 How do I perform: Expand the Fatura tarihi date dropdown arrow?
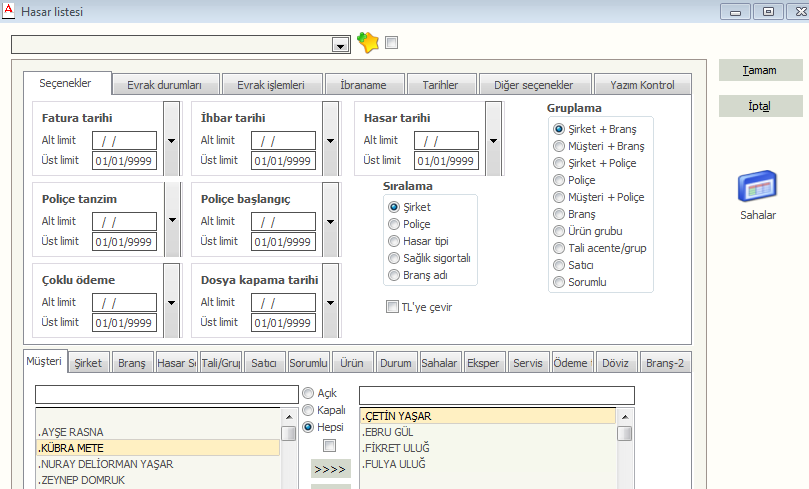(171, 140)
